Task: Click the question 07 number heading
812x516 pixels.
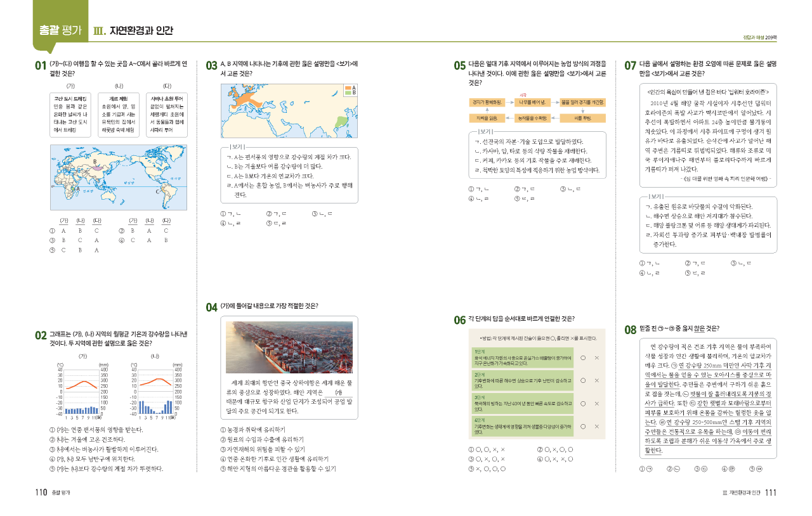Action: tap(630, 65)
